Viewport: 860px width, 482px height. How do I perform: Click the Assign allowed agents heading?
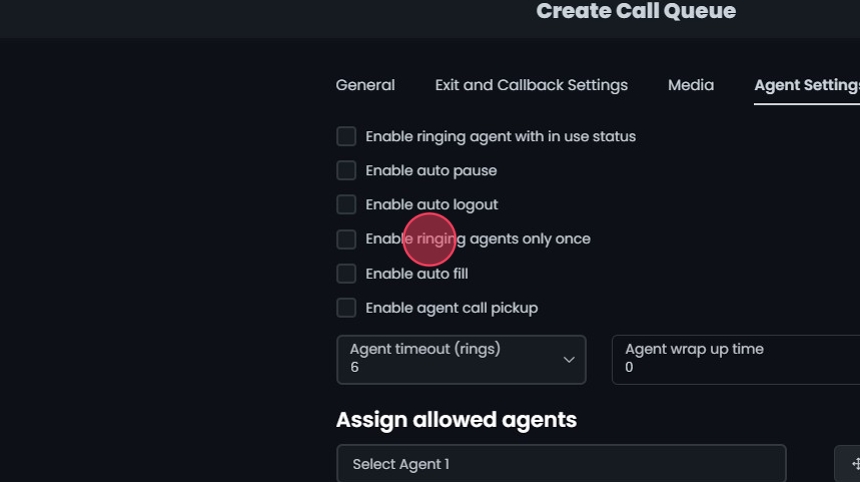(x=456, y=419)
